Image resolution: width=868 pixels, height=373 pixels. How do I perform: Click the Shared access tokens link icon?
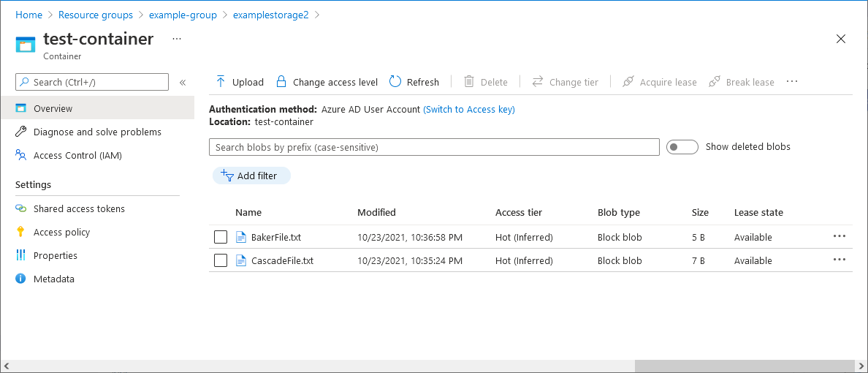[20, 208]
